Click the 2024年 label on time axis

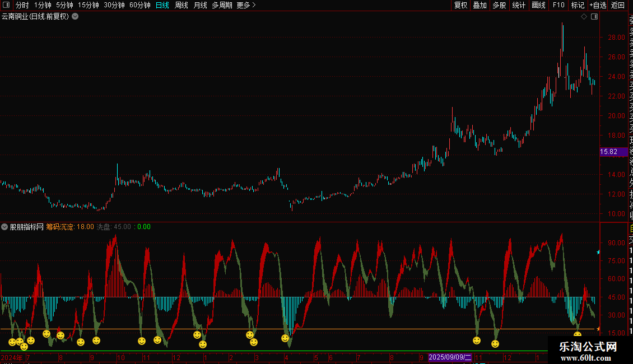[12, 357]
